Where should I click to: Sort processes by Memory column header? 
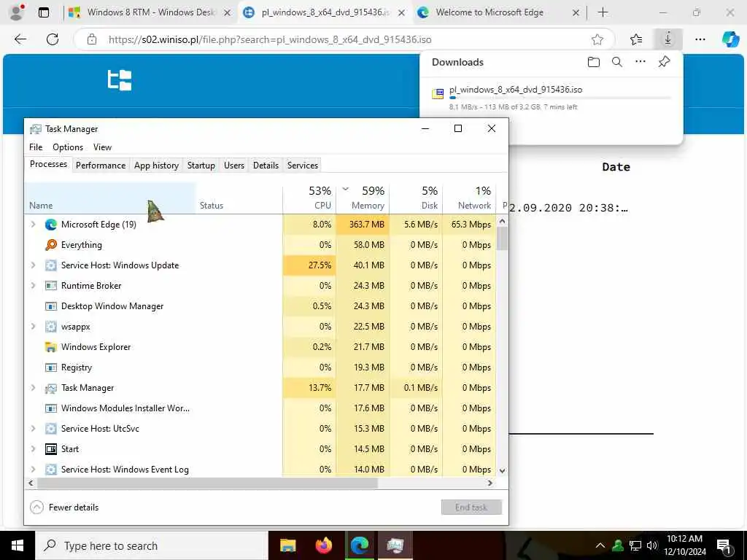pyautogui.click(x=363, y=198)
